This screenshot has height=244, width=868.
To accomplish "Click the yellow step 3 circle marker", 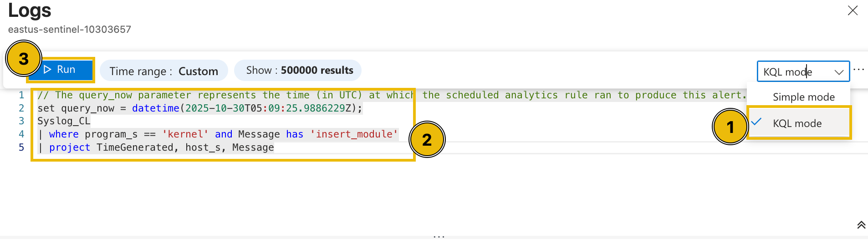I will point(24,59).
